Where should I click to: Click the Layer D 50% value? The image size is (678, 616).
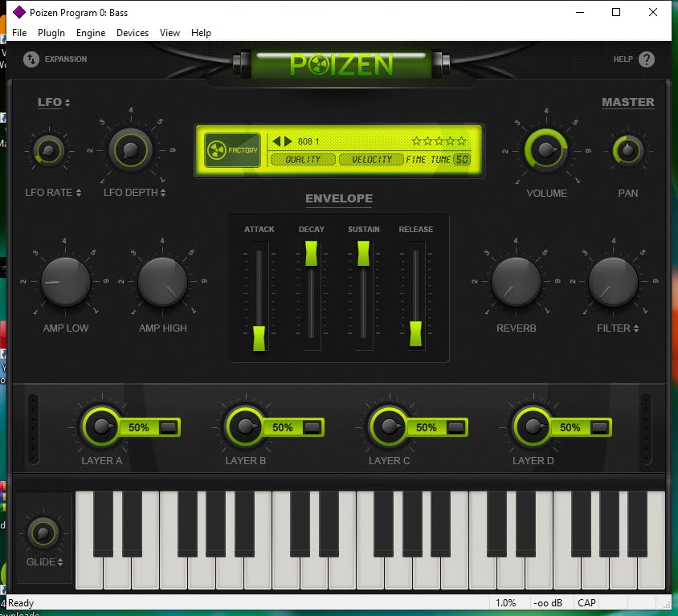570,427
